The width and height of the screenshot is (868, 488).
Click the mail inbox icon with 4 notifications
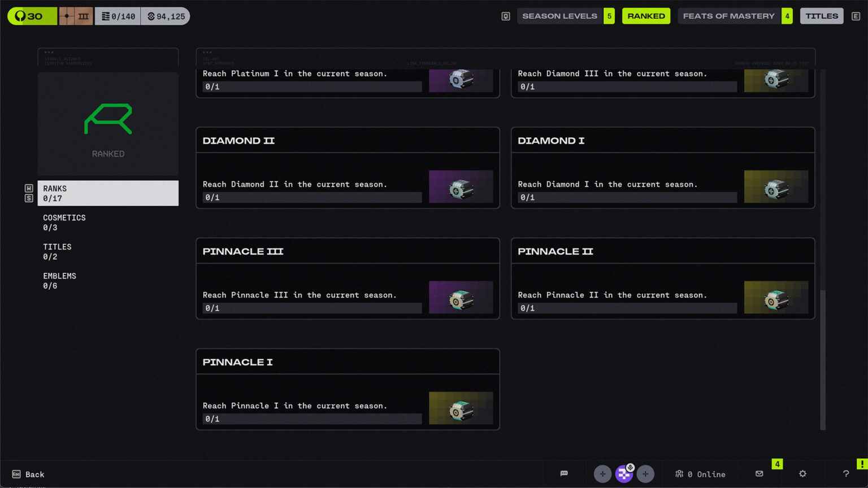[760, 474]
